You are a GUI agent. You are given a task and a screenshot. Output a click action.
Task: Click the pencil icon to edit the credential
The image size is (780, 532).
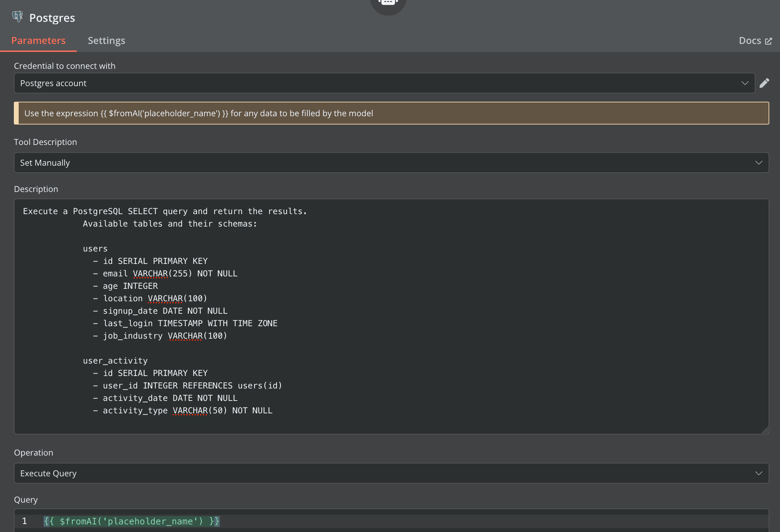pos(764,83)
